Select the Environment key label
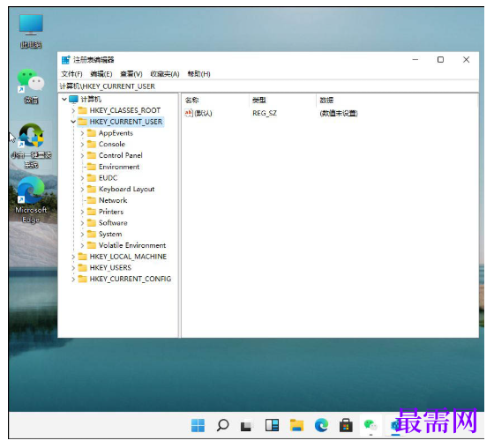 pos(119,167)
